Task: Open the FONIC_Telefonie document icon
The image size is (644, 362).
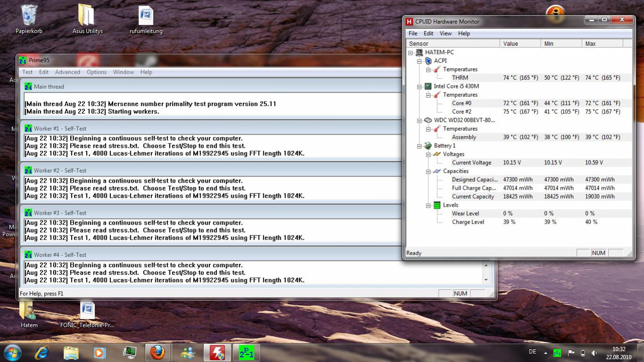Action: pos(87,314)
